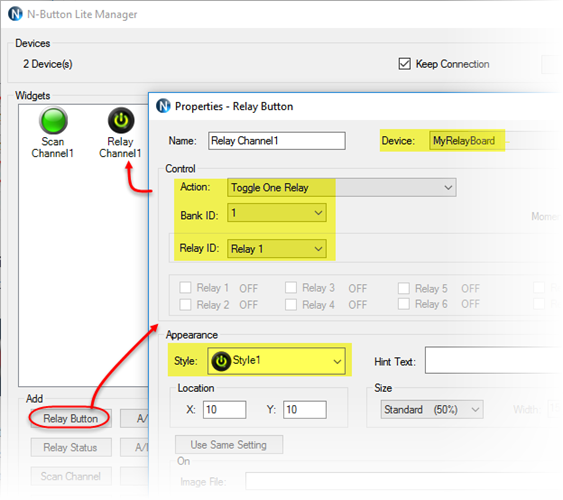Click the Relay Button add button

[71, 419]
